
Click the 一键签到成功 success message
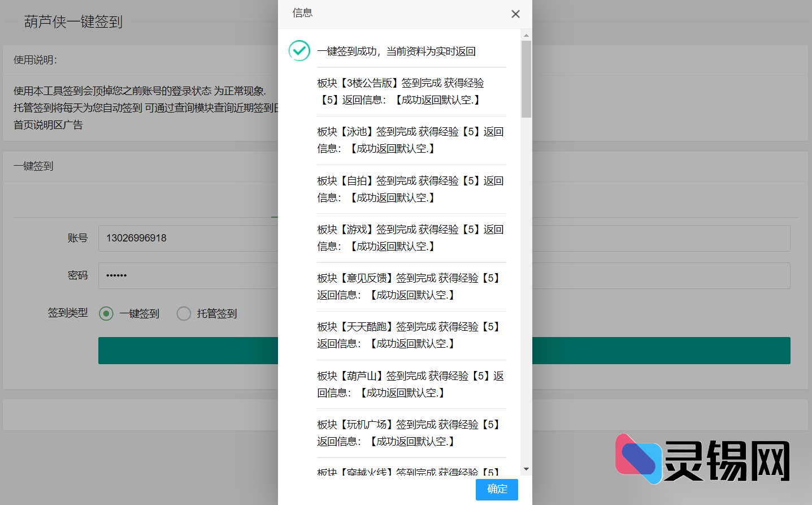coord(396,51)
